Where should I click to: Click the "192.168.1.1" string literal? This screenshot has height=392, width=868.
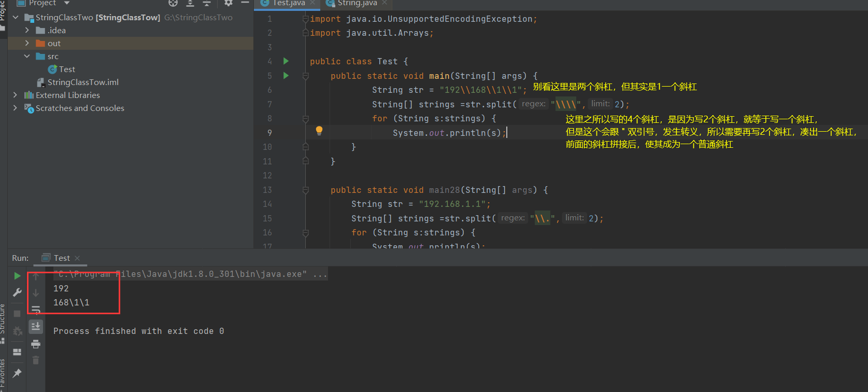[x=452, y=204]
